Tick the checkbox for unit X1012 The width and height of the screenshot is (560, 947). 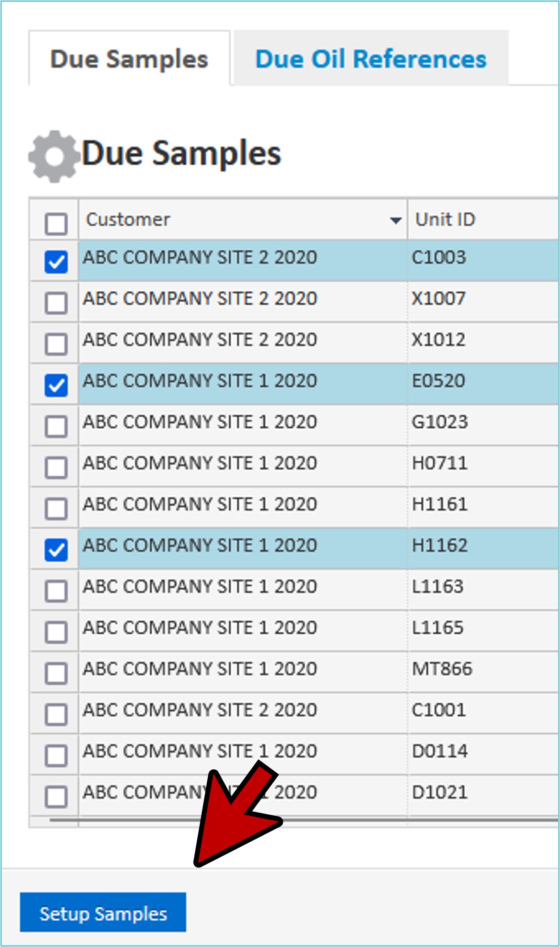pos(56,344)
